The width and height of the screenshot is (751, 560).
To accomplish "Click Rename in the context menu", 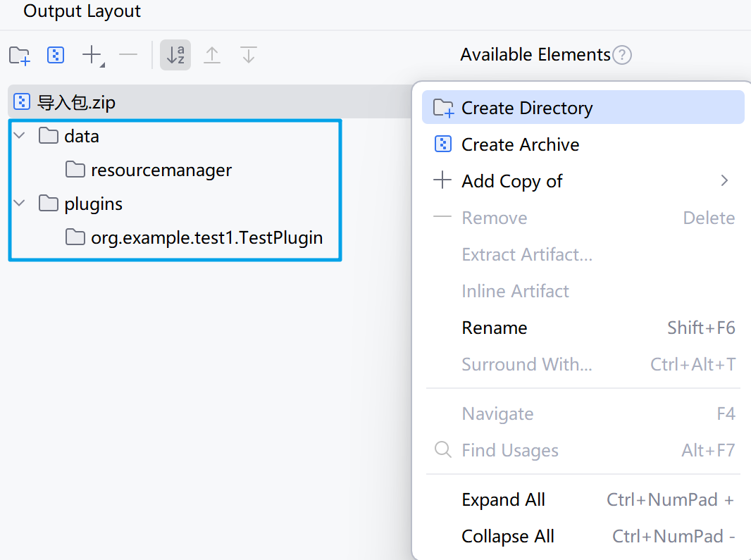I will [x=494, y=328].
